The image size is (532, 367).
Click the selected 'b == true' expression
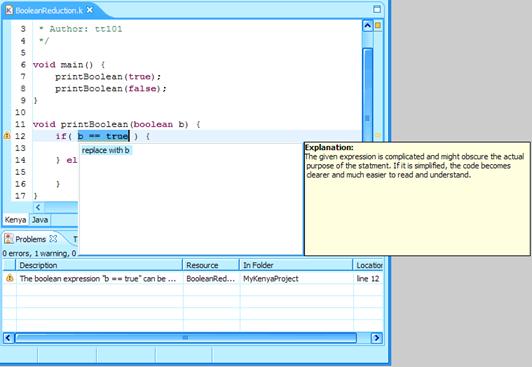[103, 136]
